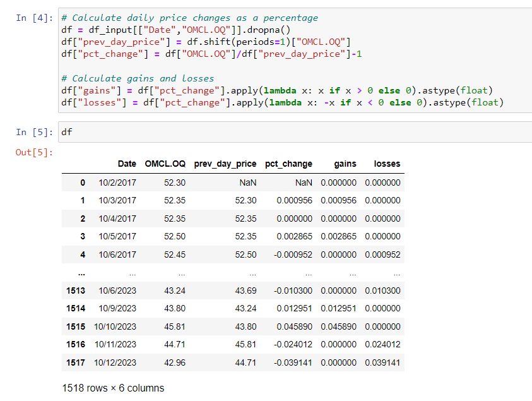
Task: Click the losses lambda apply code line
Action: tap(282, 102)
